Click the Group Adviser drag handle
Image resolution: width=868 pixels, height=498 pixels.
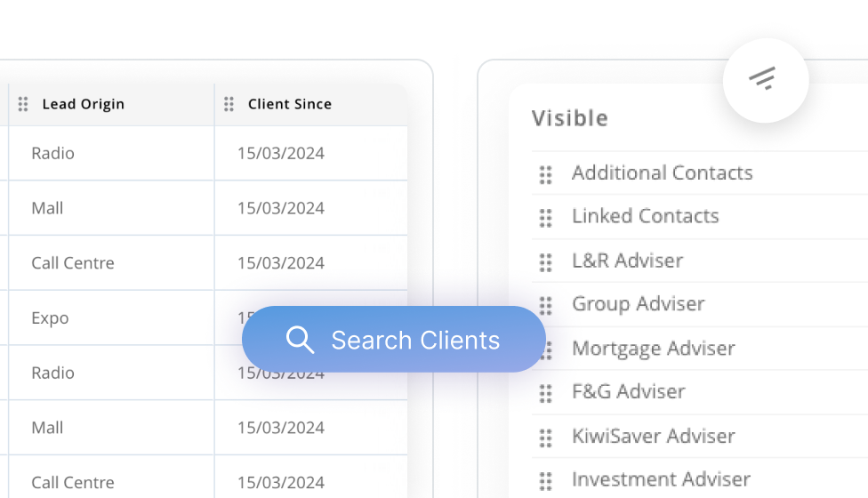click(546, 305)
